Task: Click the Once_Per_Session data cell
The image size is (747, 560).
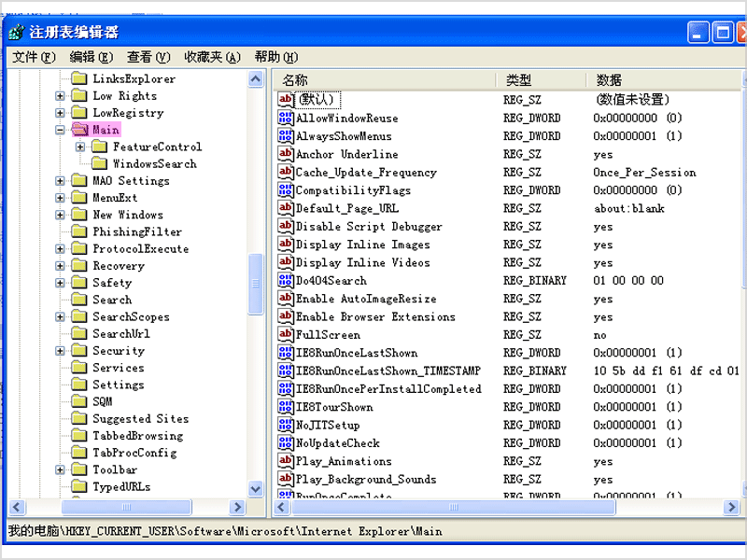Action: [x=644, y=173]
